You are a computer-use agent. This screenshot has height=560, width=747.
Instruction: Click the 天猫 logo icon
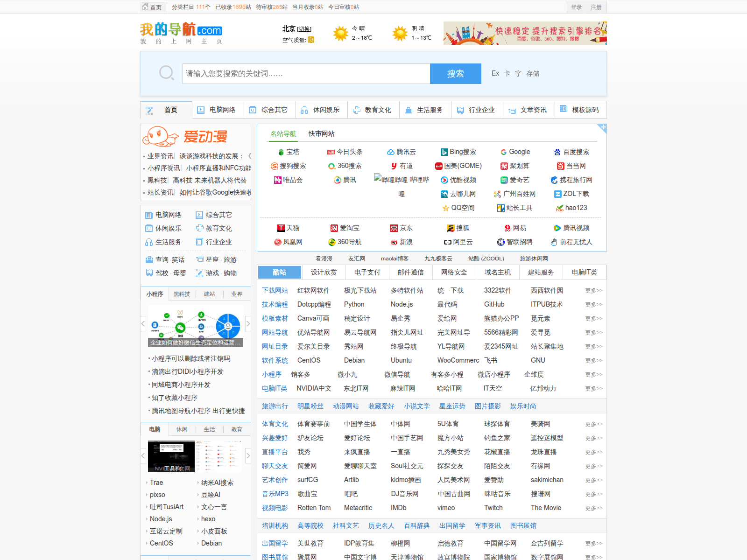click(x=281, y=228)
